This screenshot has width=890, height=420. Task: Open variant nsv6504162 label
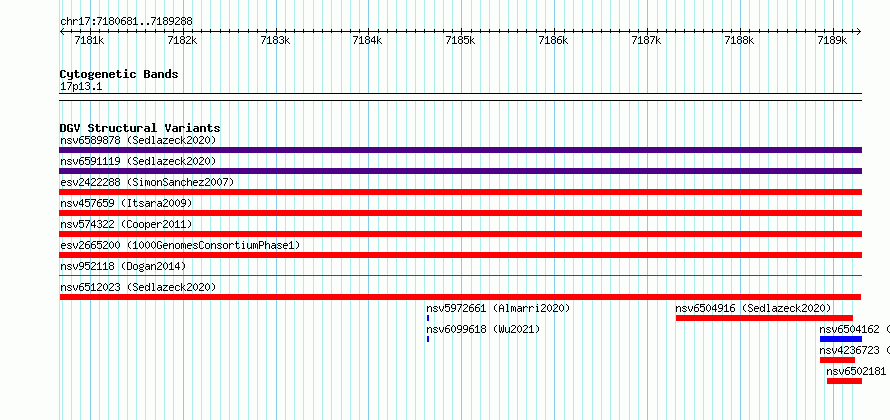coord(849,329)
